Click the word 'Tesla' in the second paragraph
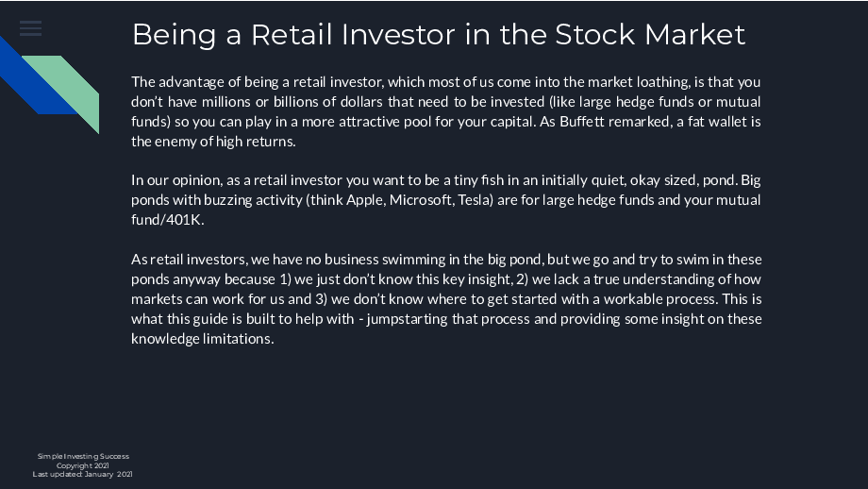The image size is (868, 489). (473, 200)
